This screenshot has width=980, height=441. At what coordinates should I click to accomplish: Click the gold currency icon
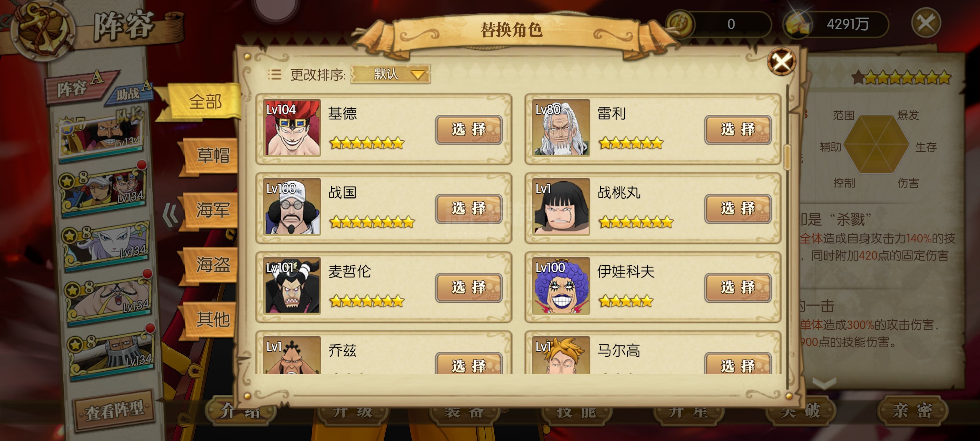tap(797, 24)
